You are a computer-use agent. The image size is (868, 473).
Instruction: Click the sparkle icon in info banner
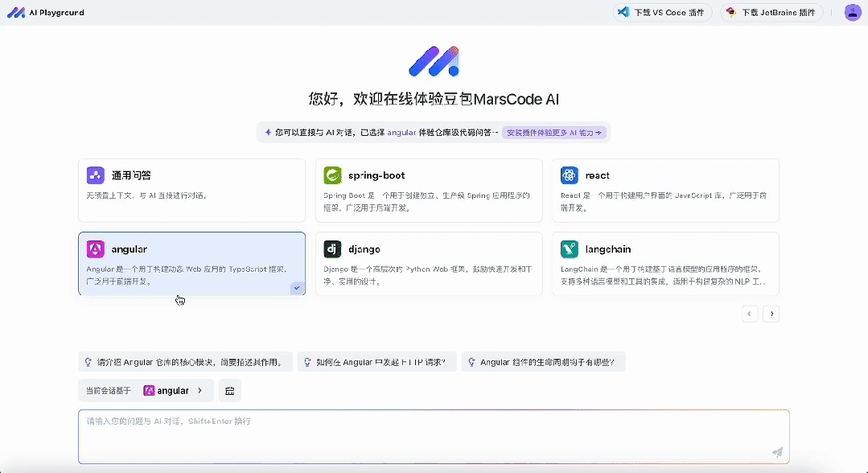tap(268, 133)
